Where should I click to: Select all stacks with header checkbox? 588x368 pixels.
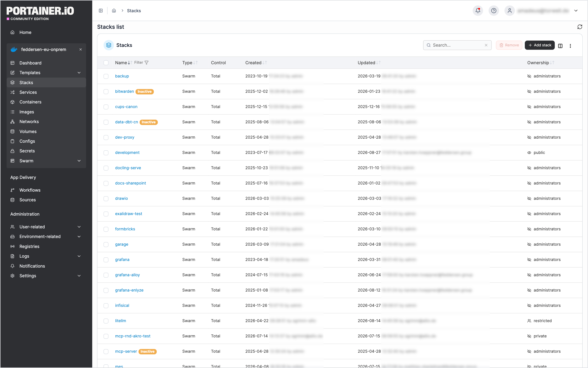click(x=106, y=63)
